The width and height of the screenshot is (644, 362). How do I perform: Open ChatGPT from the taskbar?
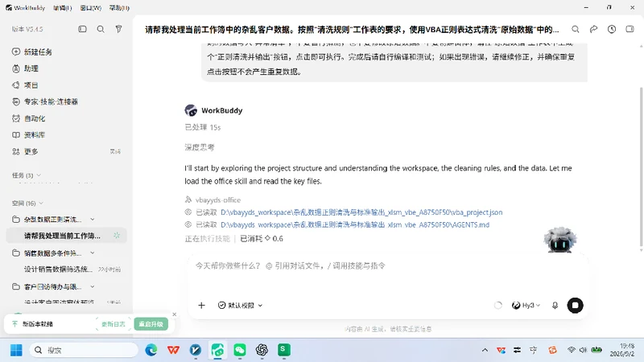click(x=262, y=350)
